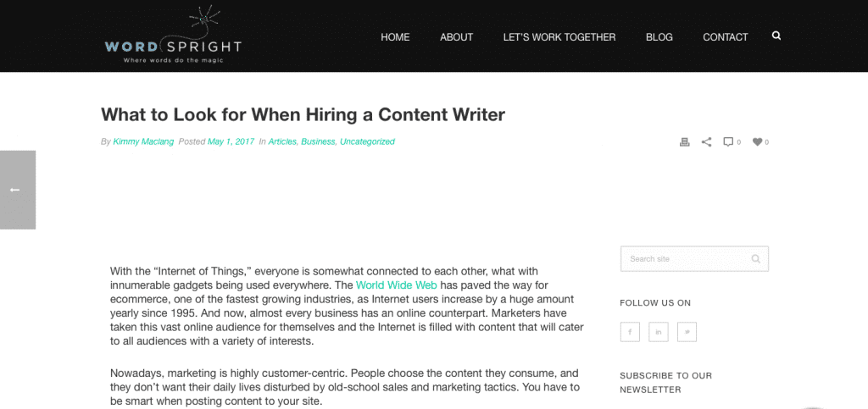Visit the Facebook follow icon

630,332
